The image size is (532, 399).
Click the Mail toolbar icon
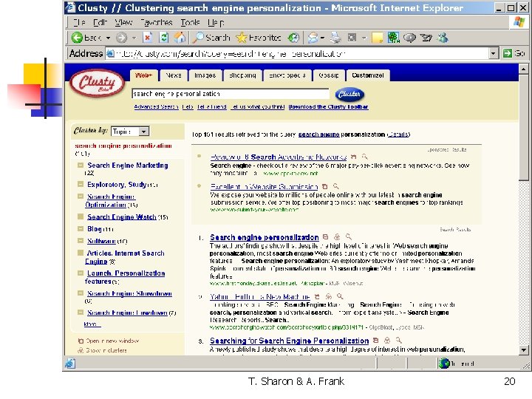coord(313,38)
